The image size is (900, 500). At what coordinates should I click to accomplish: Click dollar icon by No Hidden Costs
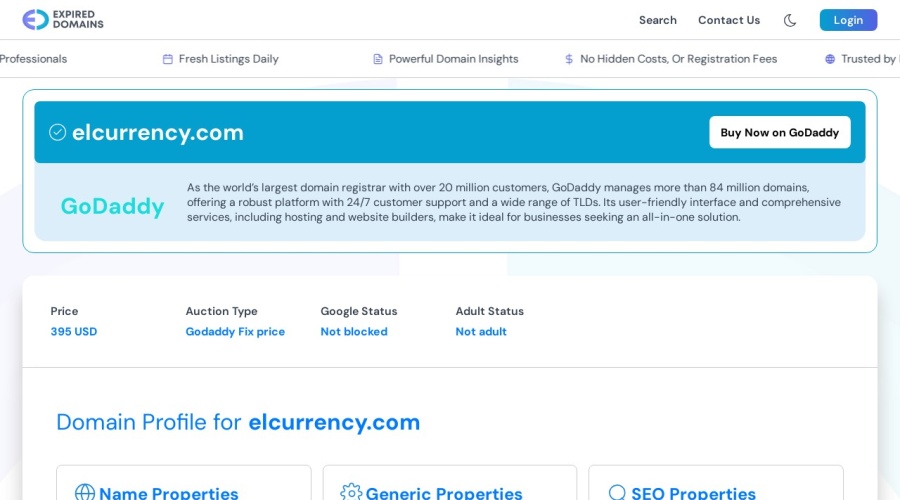point(569,59)
